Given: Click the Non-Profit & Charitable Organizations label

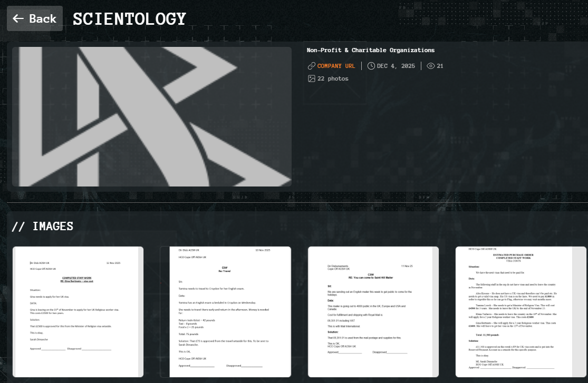Looking at the screenshot, I should 370,50.
